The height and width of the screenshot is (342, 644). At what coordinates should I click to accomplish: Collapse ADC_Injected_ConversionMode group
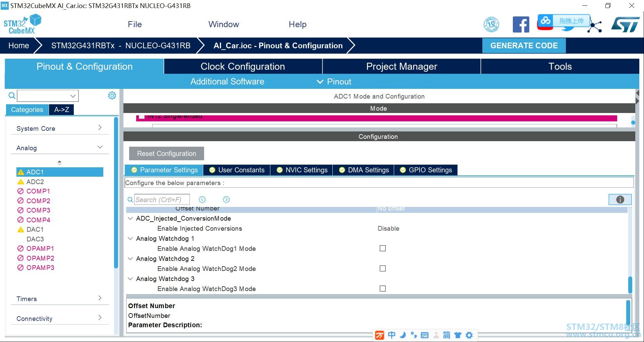point(130,219)
